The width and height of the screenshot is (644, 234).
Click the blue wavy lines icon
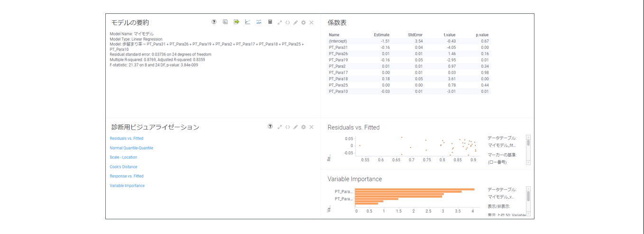259,22
